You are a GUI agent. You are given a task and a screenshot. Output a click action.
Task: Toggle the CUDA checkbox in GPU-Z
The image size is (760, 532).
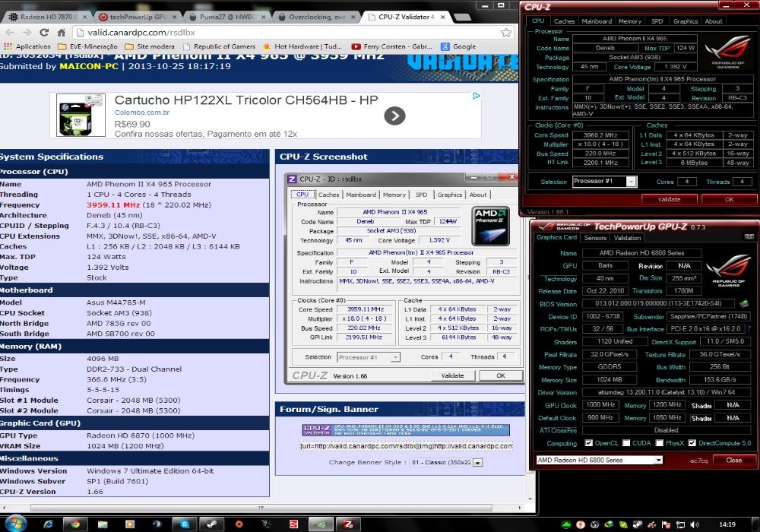click(625, 443)
